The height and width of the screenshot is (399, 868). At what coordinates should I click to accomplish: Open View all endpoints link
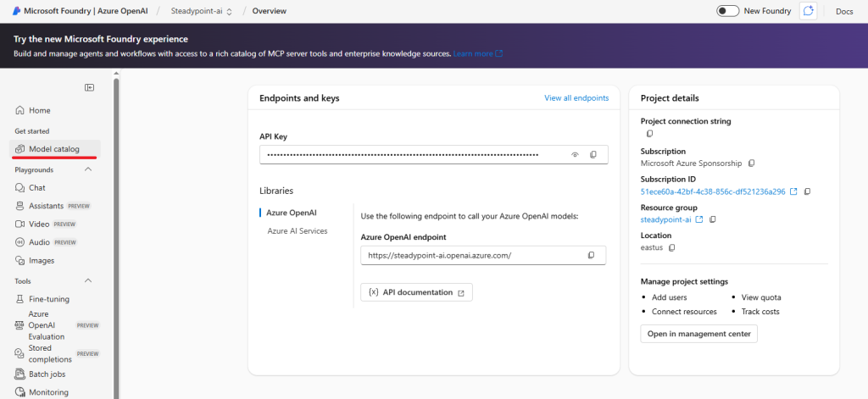tap(576, 98)
